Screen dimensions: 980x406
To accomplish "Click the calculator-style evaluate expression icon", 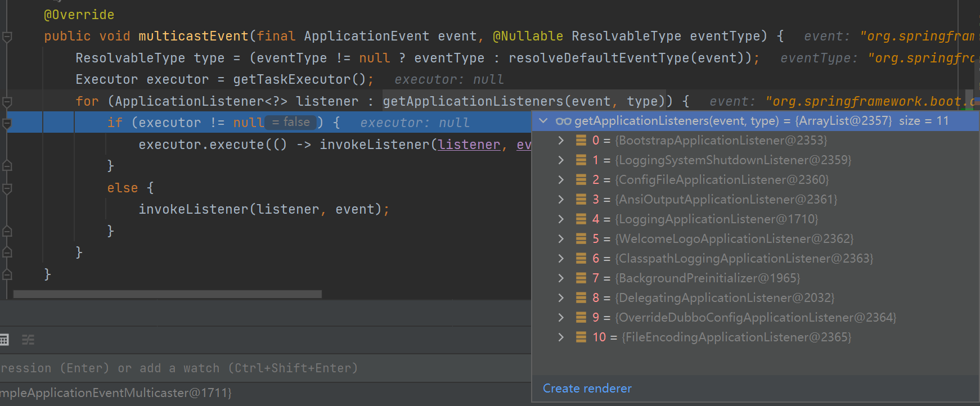I will pyautogui.click(x=4, y=340).
